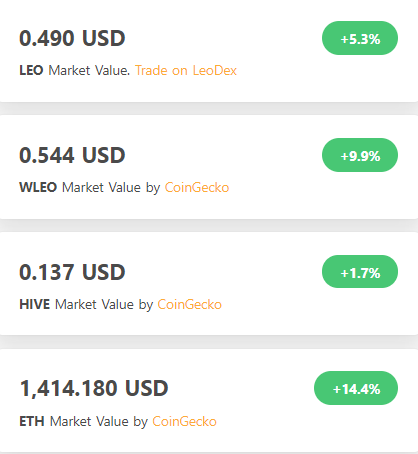Click the bold WLEO ticker label

38,187
